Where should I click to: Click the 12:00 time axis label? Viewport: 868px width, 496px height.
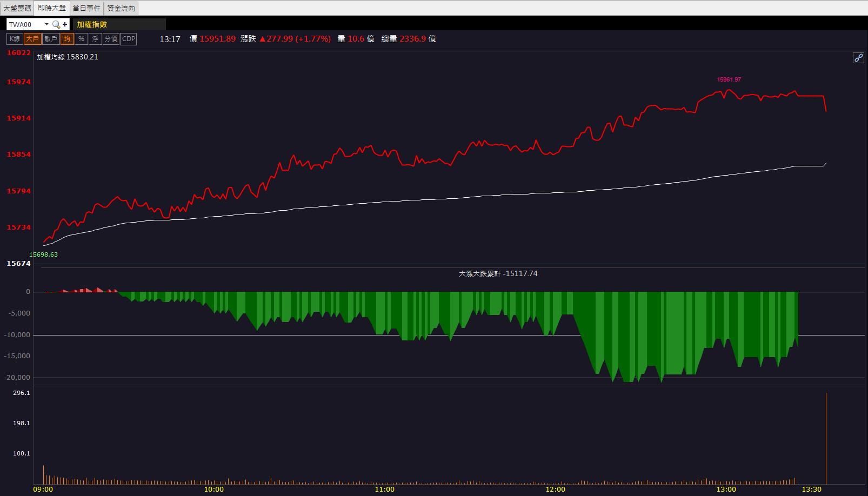point(556,490)
